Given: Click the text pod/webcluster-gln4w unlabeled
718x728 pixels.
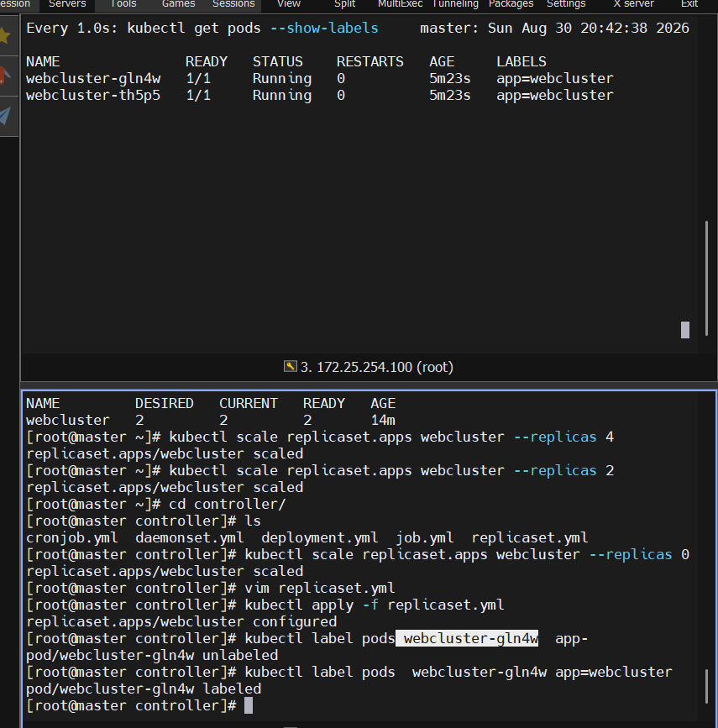Looking at the screenshot, I should point(152,655).
